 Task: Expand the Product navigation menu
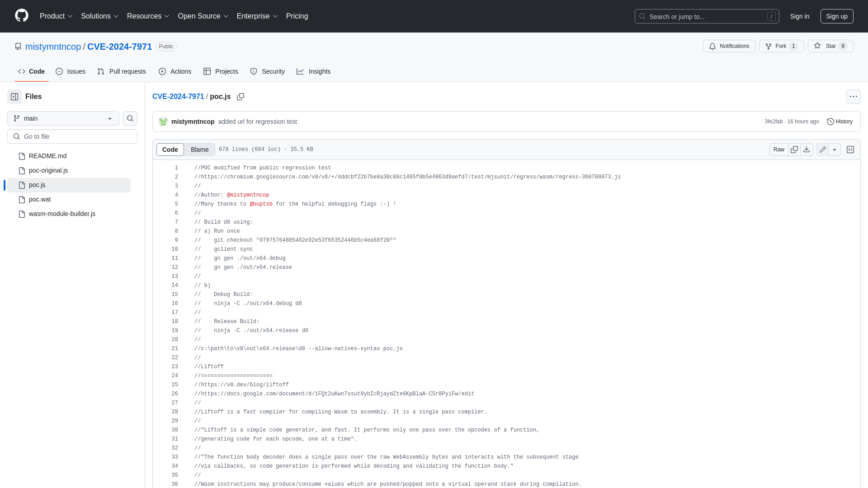[x=56, y=16]
